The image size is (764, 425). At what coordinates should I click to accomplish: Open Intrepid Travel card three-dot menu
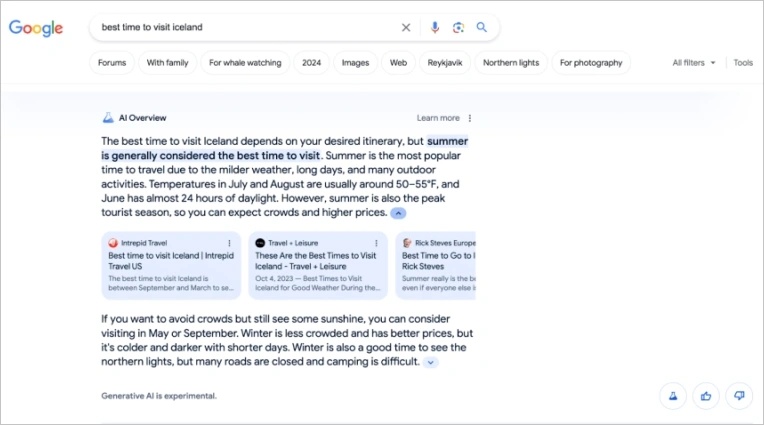tap(229, 243)
